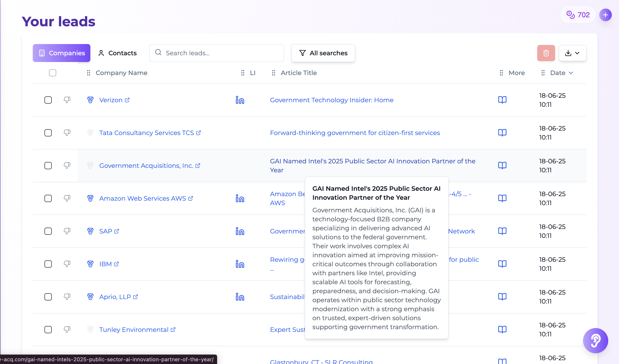Open article Government Technology Insider: Home

pyautogui.click(x=332, y=100)
